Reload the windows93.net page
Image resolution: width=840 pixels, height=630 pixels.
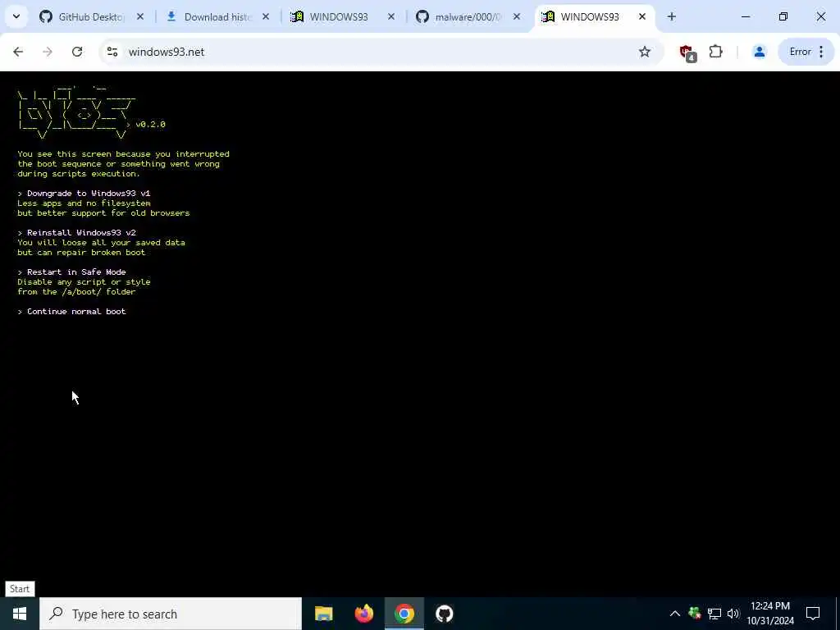[77, 52]
